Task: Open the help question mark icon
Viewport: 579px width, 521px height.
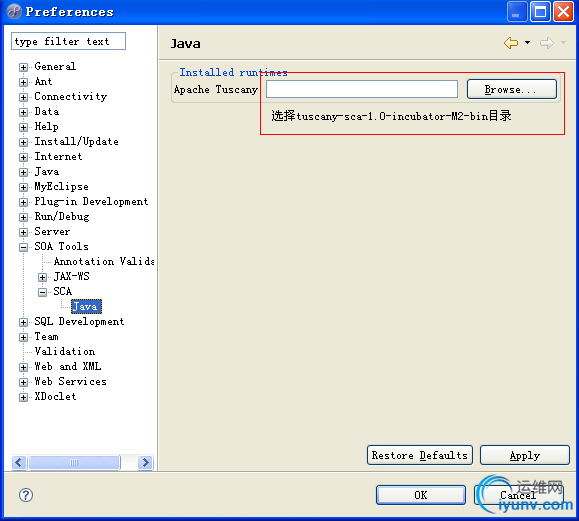Action: pos(26,495)
